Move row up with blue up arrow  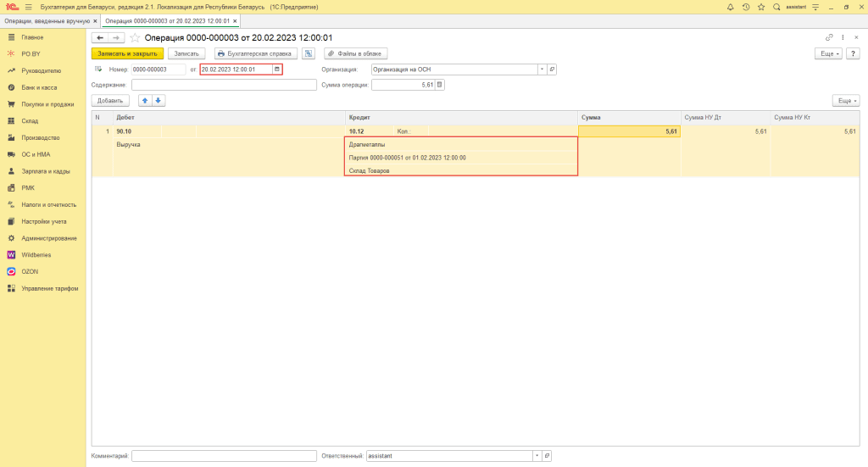click(x=145, y=100)
